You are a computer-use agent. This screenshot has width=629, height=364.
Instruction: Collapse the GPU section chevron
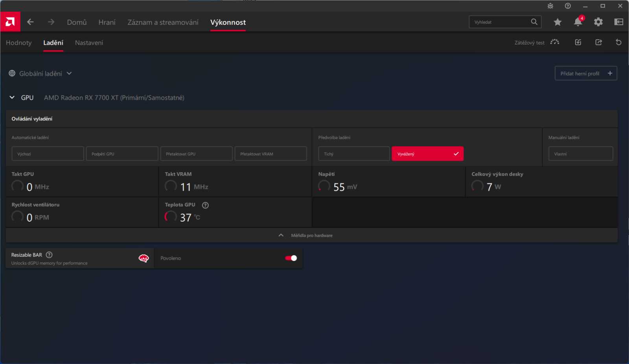12,97
